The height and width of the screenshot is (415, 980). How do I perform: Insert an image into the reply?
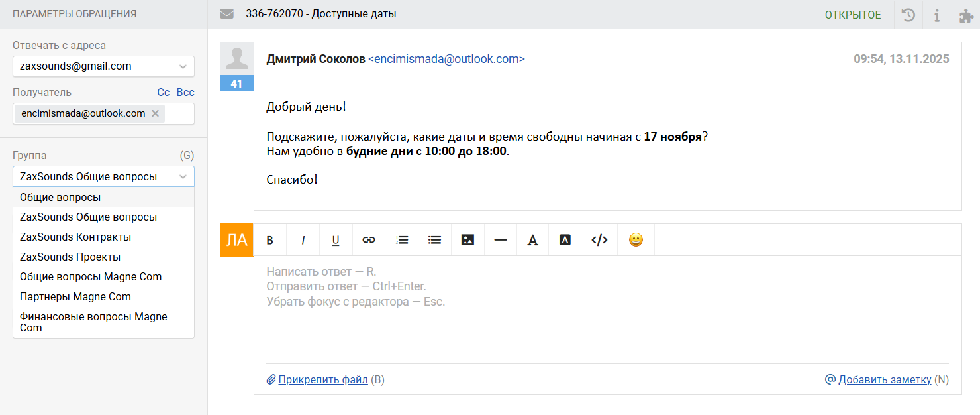tap(467, 240)
